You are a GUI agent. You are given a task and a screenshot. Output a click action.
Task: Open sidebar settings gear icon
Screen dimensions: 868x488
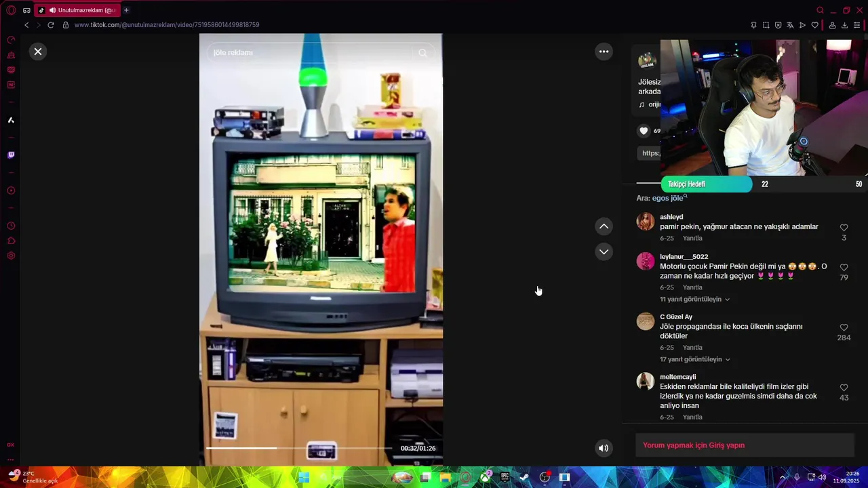click(11, 256)
